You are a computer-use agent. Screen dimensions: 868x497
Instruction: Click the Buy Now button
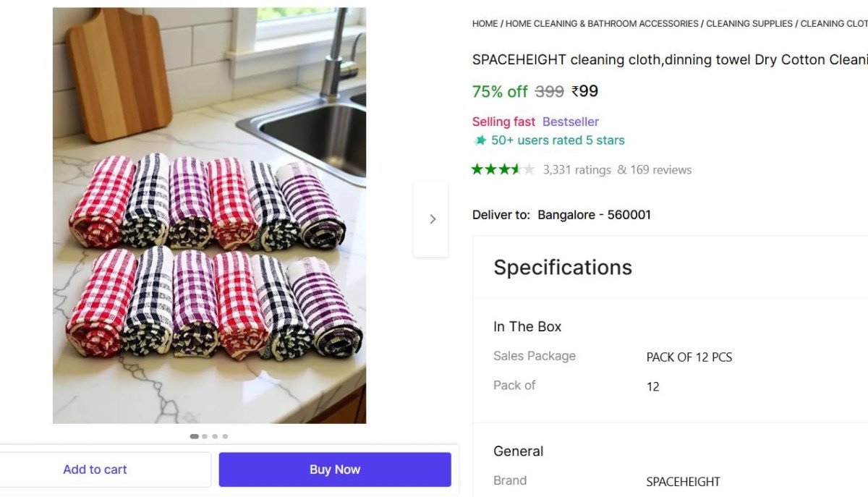(x=334, y=469)
